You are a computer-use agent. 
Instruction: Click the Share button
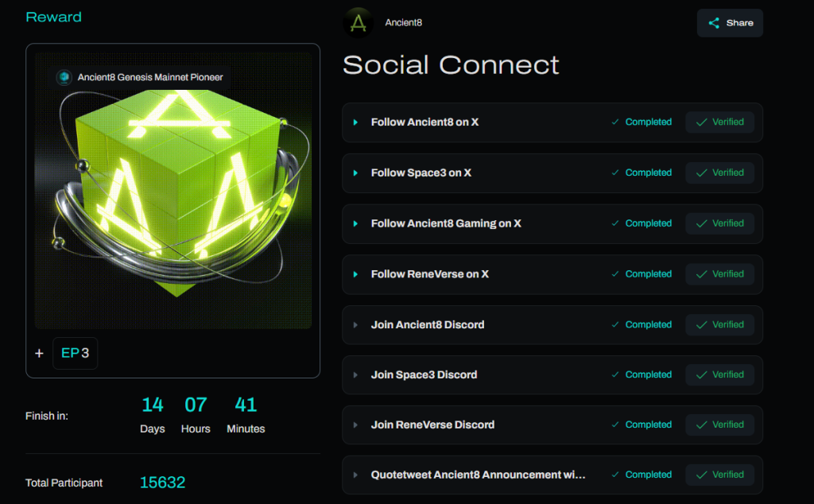(x=730, y=23)
